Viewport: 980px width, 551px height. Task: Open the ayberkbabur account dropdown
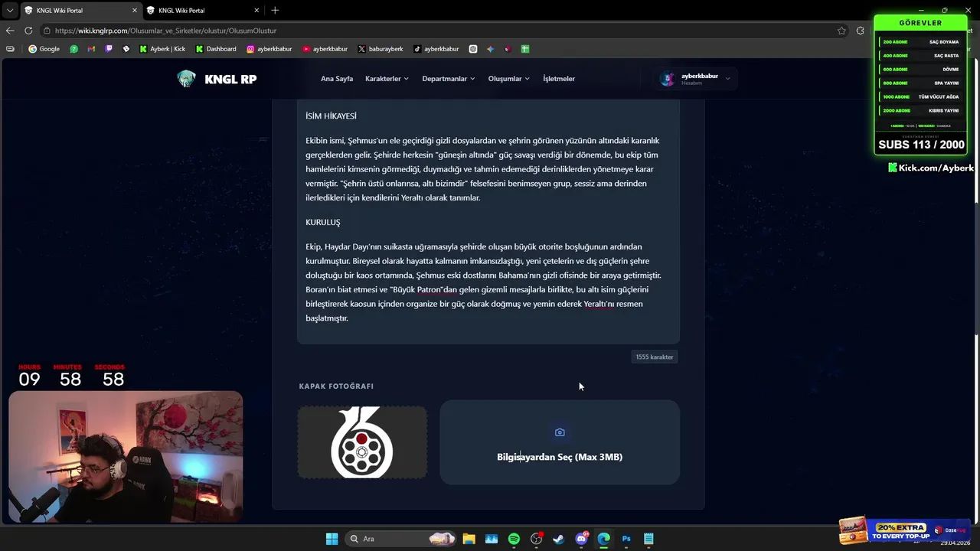click(695, 79)
